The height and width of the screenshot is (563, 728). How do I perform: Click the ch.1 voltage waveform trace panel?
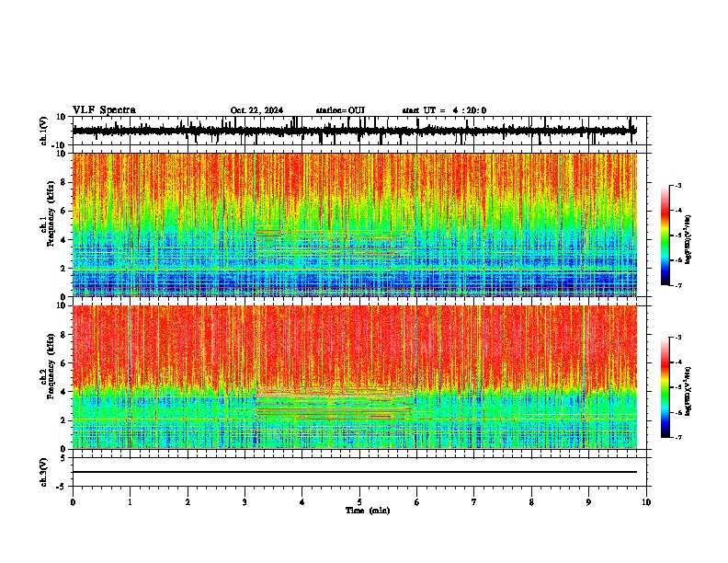(x=359, y=131)
